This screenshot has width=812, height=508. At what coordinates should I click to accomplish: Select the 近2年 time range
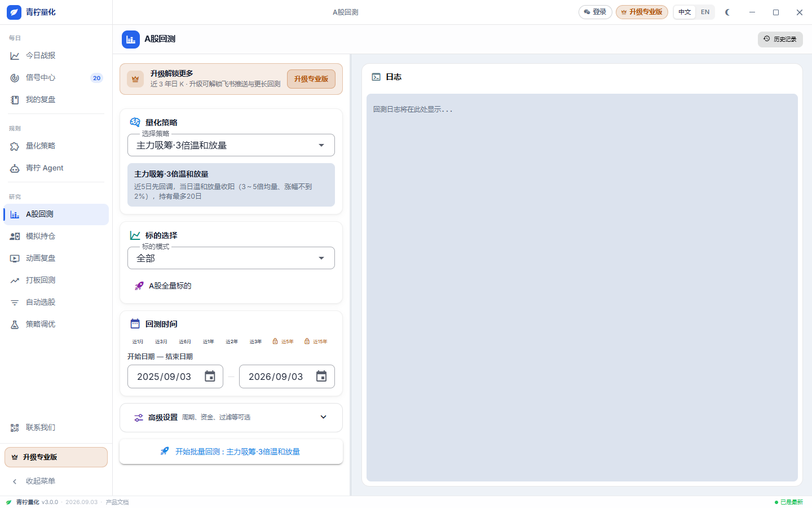click(232, 341)
